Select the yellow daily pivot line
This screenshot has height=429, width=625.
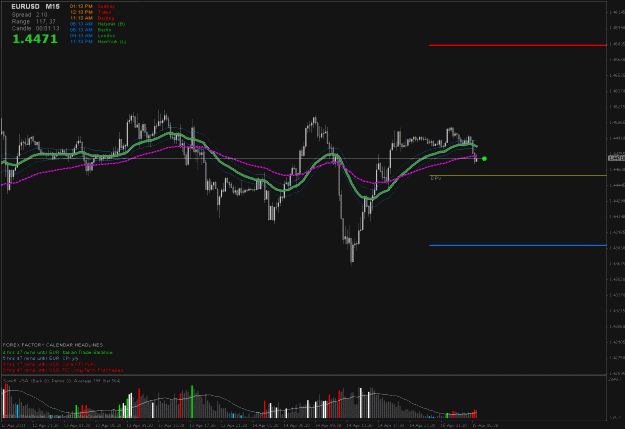(517, 175)
